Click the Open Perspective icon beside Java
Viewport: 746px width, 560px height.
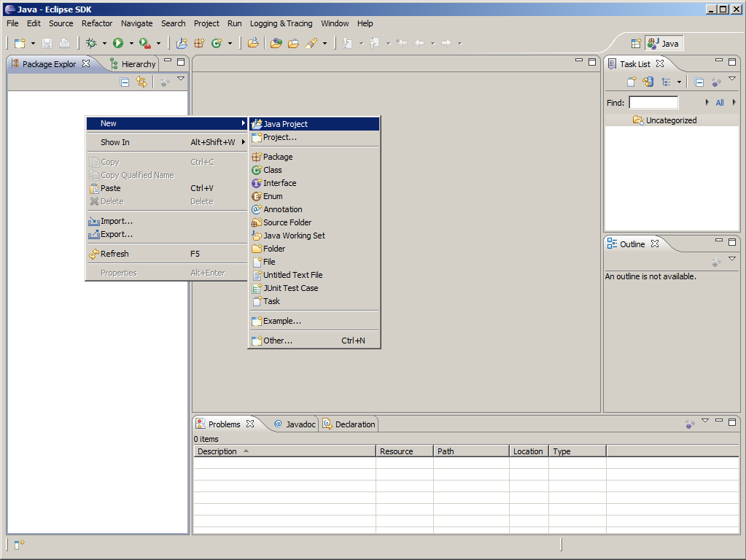(636, 44)
